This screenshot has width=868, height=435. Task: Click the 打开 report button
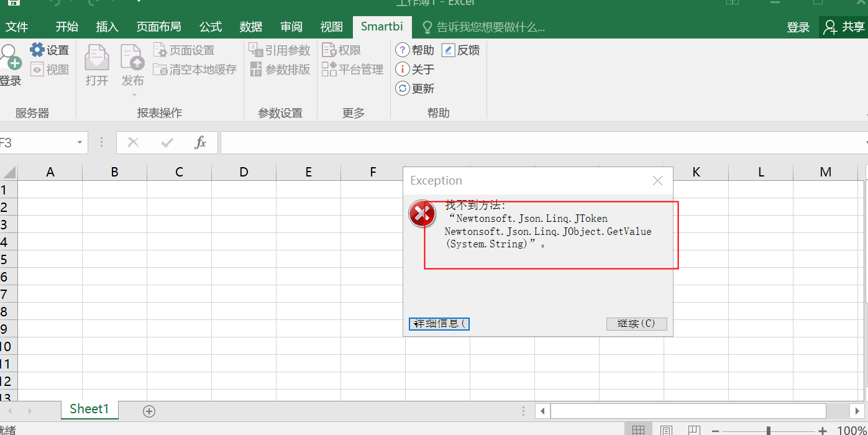97,65
